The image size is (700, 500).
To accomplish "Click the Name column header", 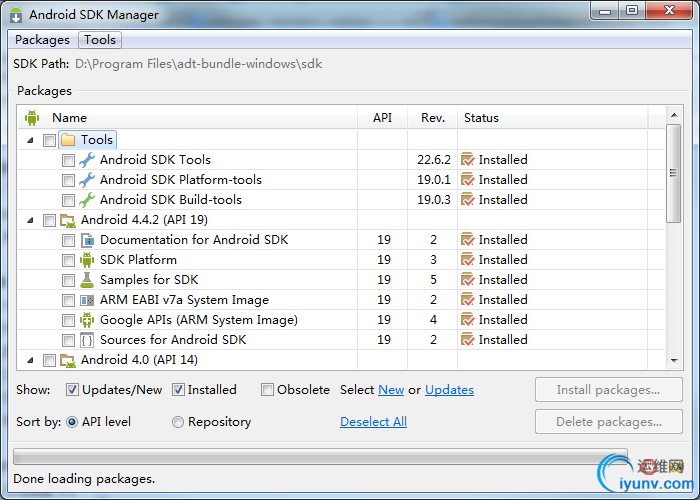I will pyautogui.click(x=188, y=118).
